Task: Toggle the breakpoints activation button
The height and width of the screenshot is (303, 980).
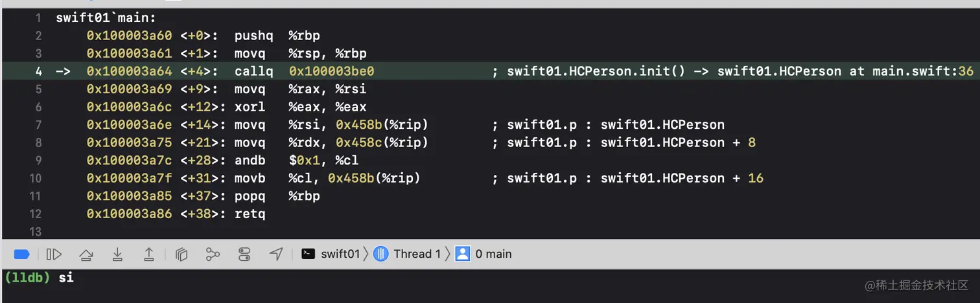Action: tap(21, 254)
